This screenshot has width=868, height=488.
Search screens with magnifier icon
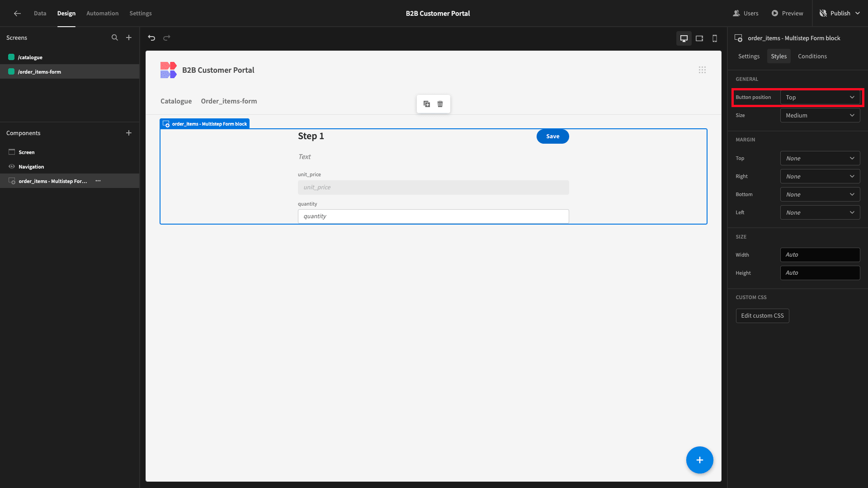tap(115, 38)
